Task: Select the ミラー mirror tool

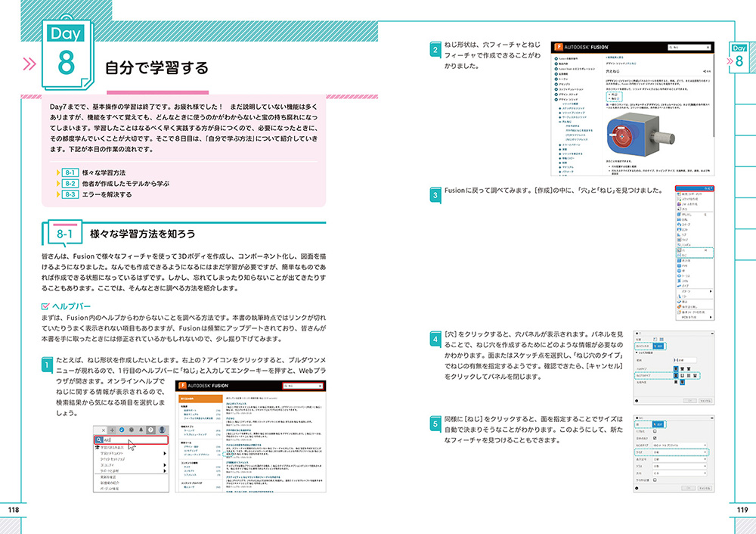Action: click(683, 296)
